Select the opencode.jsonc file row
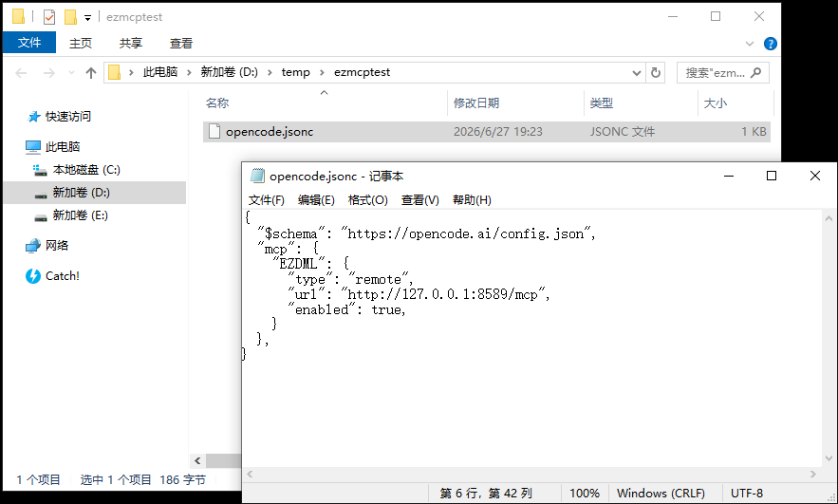The image size is (838, 504). coord(486,132)
